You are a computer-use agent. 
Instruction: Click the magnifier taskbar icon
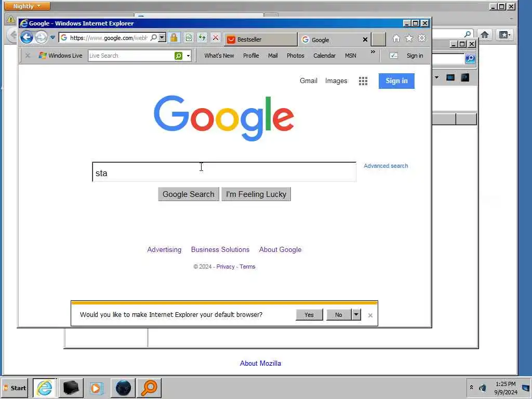149,388
